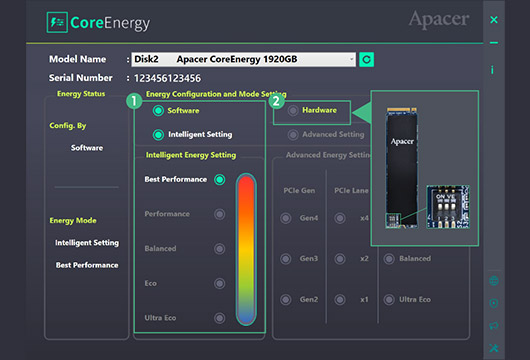Click the CoreEnergy logo icon
530x360 pixels.
point(57,22)
